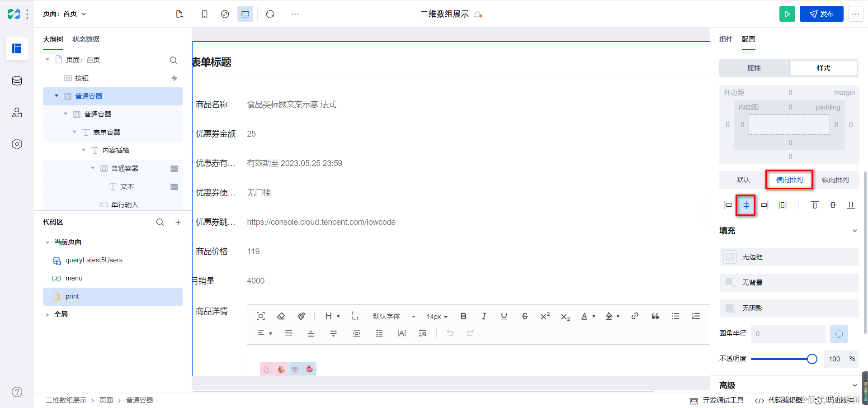Insert an unordered bullet list
The width and height of the screenshot is (868, 408).
pyautogui.click(x=675, y=316)
